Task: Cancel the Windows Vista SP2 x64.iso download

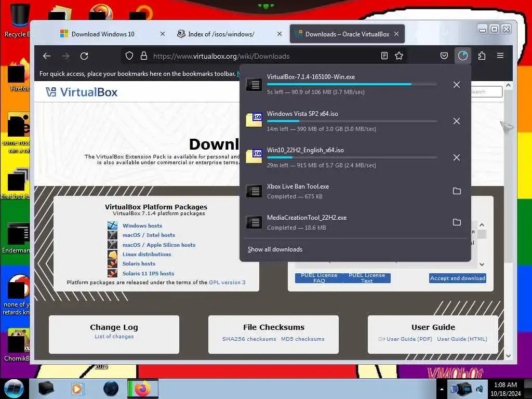Action: tap(457, 121)
